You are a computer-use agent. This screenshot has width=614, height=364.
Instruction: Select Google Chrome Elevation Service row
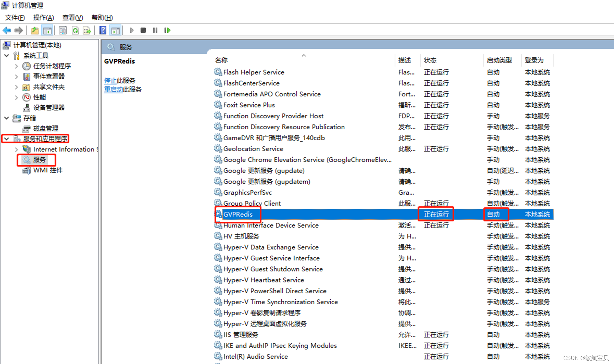[383, 160]
